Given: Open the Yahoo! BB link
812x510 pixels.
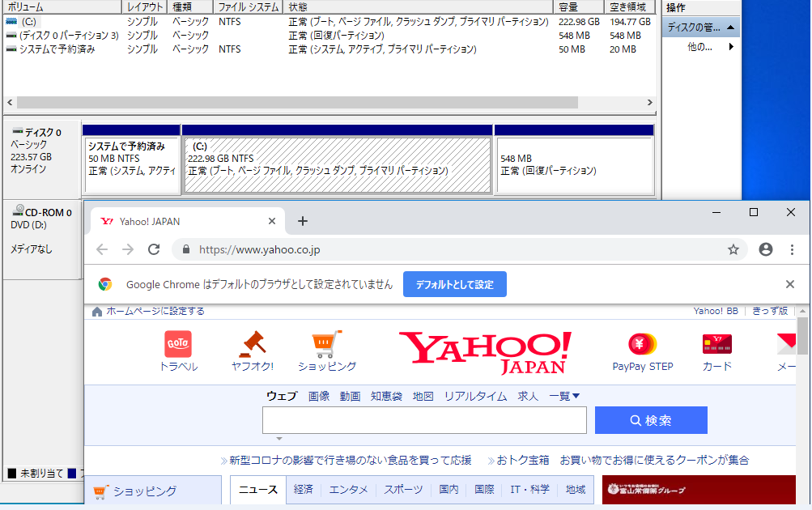Looking at the screenshot, I should [716, 311].
